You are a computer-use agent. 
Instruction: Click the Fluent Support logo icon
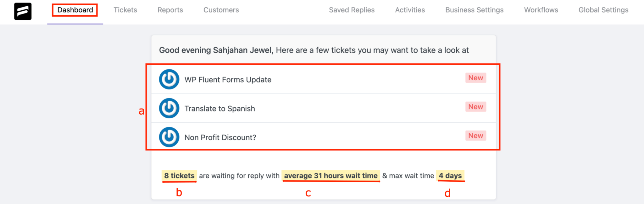(x=23, y=11)
